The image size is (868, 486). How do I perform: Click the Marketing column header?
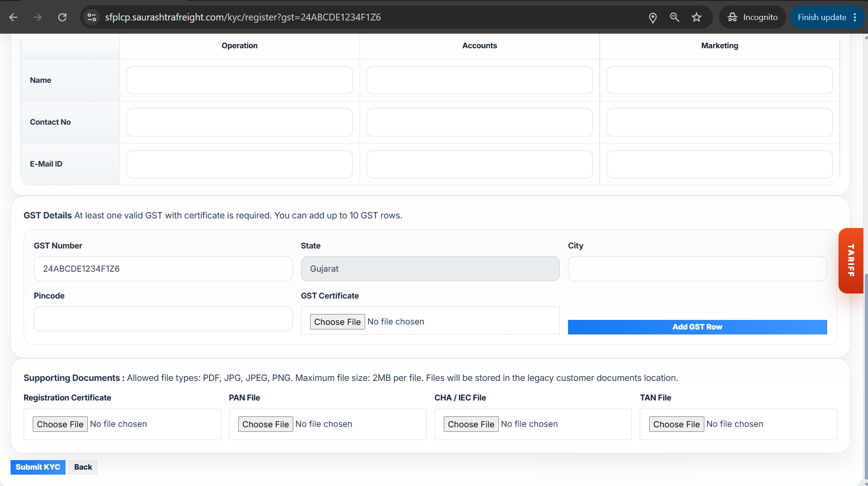point(720,46)
